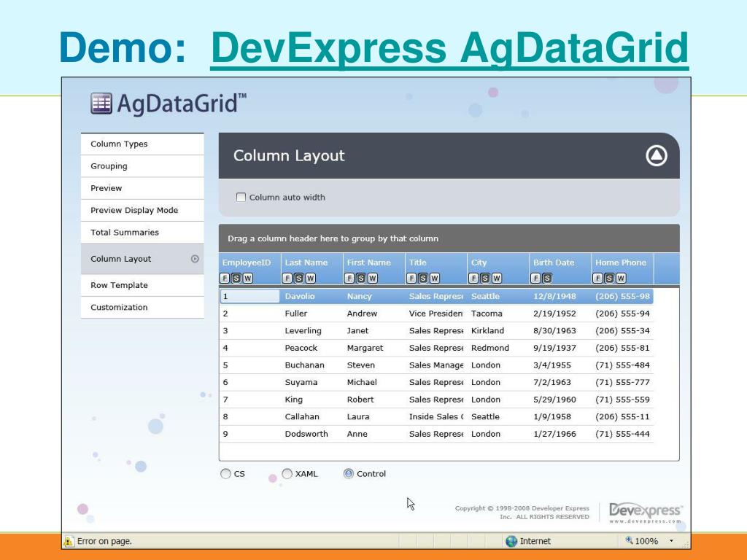747x560 pixels.
Task: Click the City column header
Action: tap(498, 269)
